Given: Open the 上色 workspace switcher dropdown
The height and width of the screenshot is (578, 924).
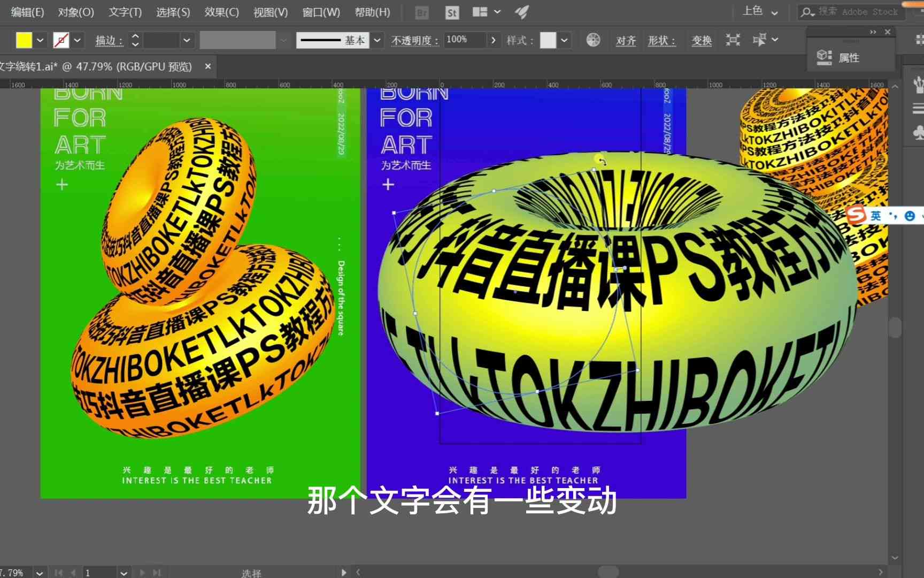Looking at the screenshot, I should 760,11.
